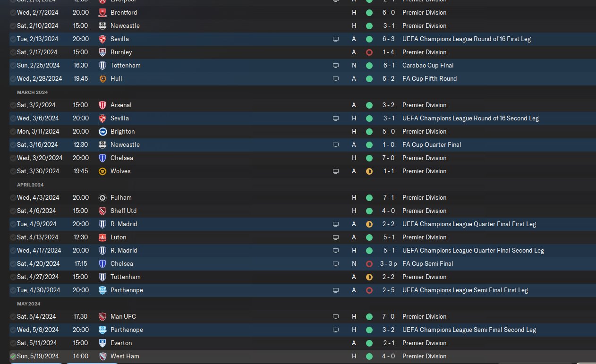Viewport: 596px width, 364px height.
Task: Open the Man UFC team link
Action: coord(123,316)
